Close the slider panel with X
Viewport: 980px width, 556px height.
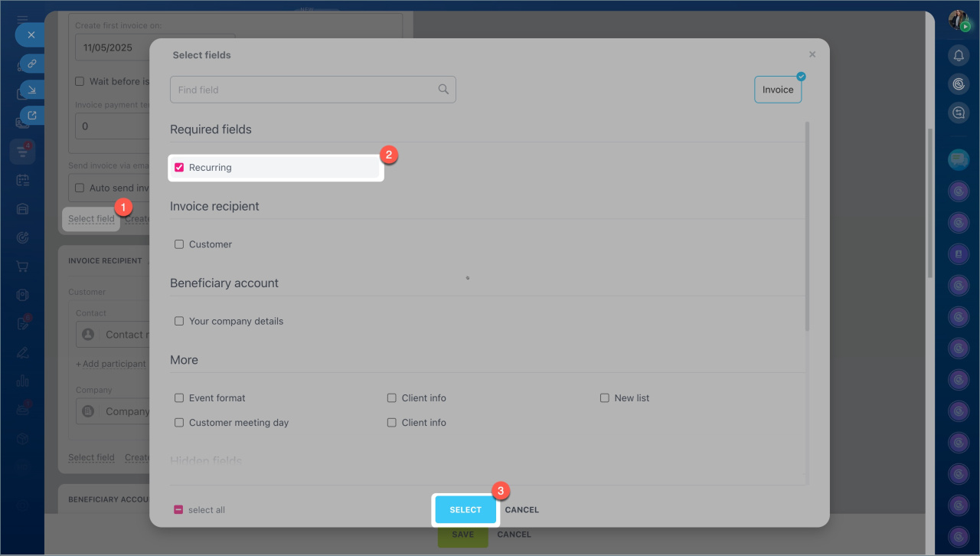pyautogui.click(x=31, y=35)
